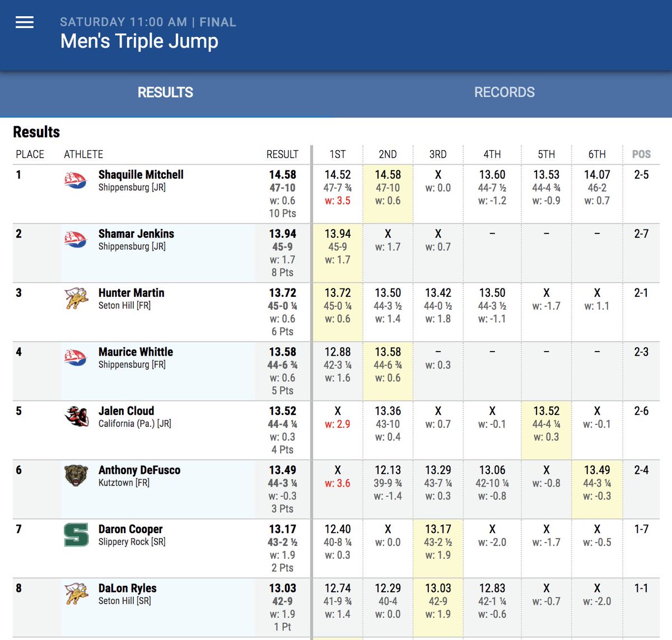Click California (Pa.) logo beside Jalen Cloud
Image resolution: width=672 pixels, height=640 pixels.
click(76, 417)
